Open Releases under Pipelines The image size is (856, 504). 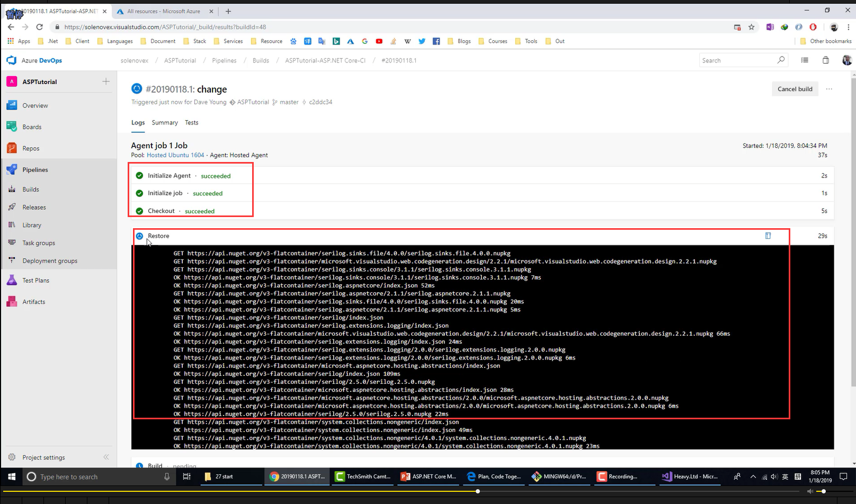pos(34,208)
